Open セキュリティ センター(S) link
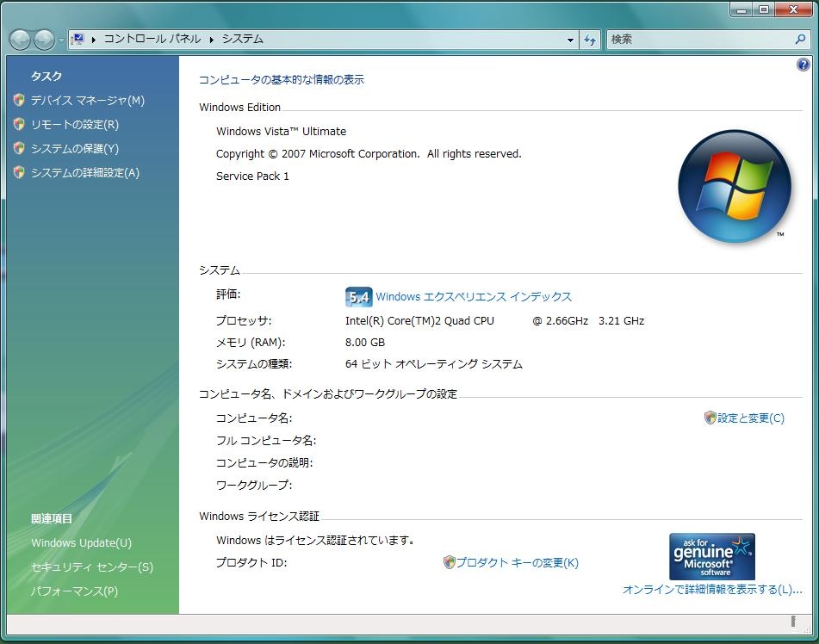This screenshot has width=819, height=644. pyautogui.click(x=92, y=567)
